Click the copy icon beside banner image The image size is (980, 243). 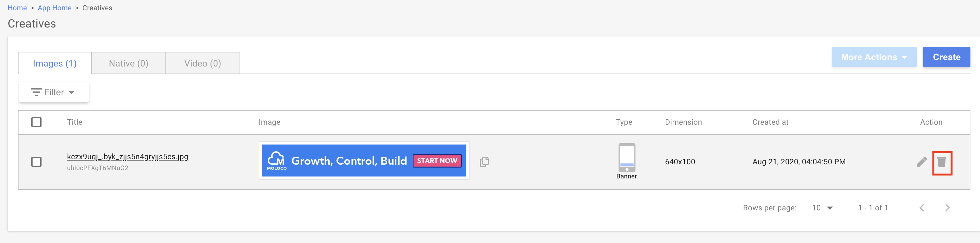[484, 162]
